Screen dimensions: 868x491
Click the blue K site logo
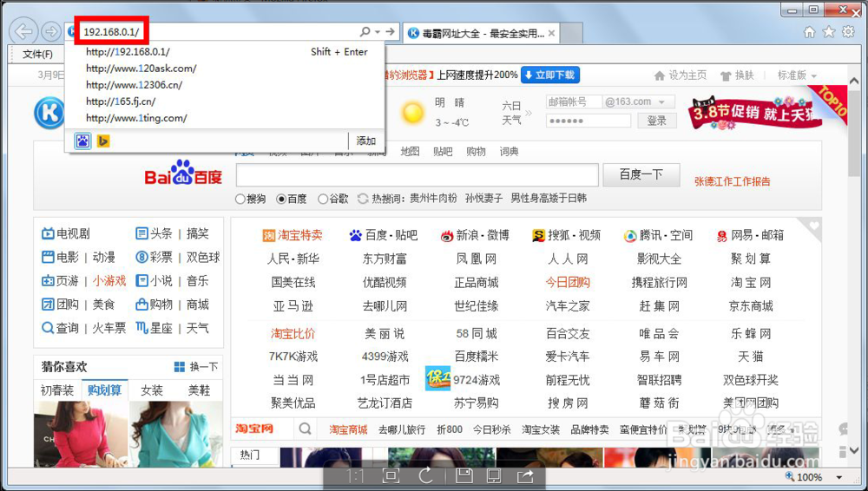click(49, 113)
